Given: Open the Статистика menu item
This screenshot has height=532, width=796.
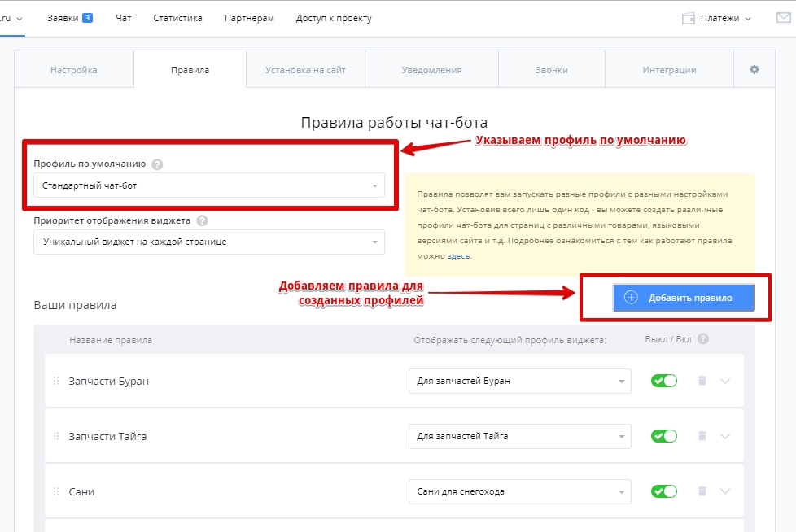Looking at the screenshot, I should (x=177, y=18).
